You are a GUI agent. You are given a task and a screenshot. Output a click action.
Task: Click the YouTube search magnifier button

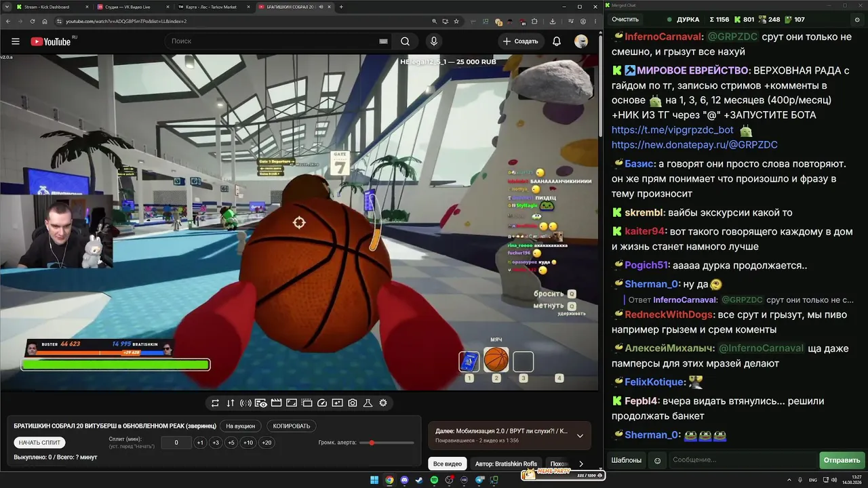click(405, 41)
